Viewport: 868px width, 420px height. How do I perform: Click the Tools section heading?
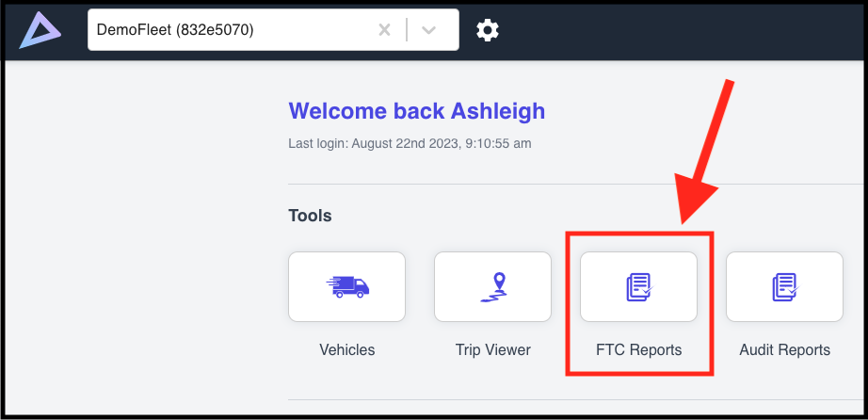click(x=310, y=216)
